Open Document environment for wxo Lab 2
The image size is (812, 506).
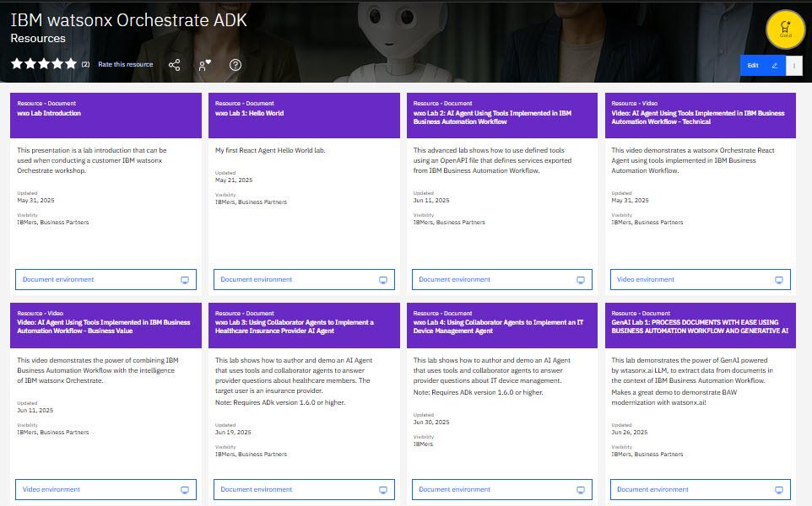coord(502,279)
